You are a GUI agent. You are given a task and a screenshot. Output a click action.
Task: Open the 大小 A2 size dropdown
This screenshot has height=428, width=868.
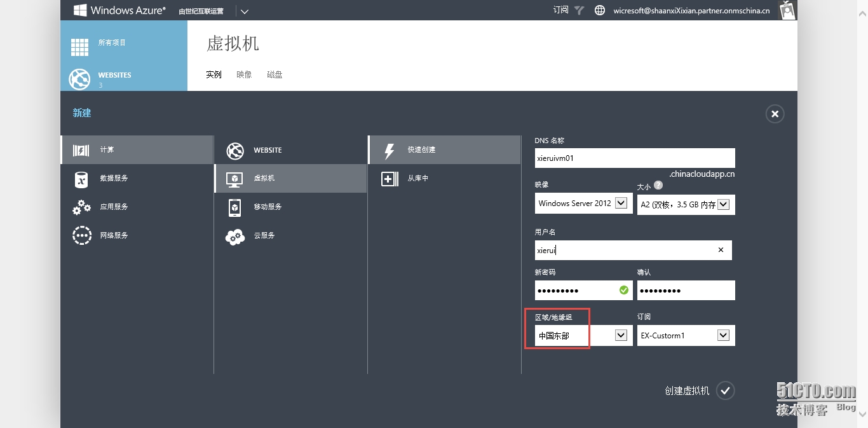(x=686, y=205)
